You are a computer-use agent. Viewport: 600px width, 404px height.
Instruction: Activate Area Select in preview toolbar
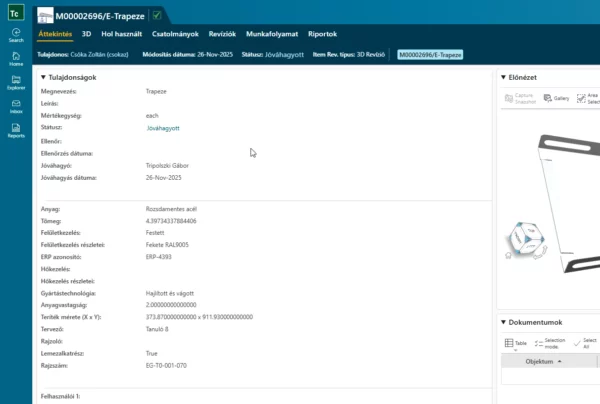click(588, 98)
